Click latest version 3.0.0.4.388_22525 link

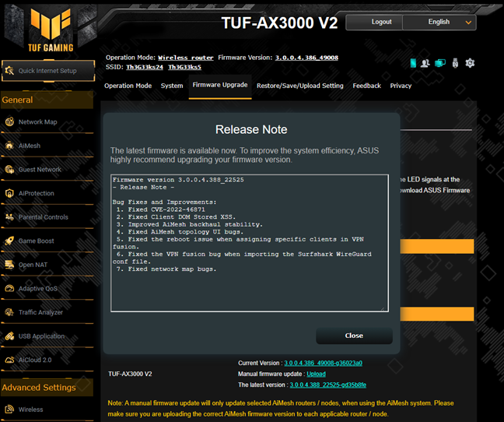click(x=328, y=385)
